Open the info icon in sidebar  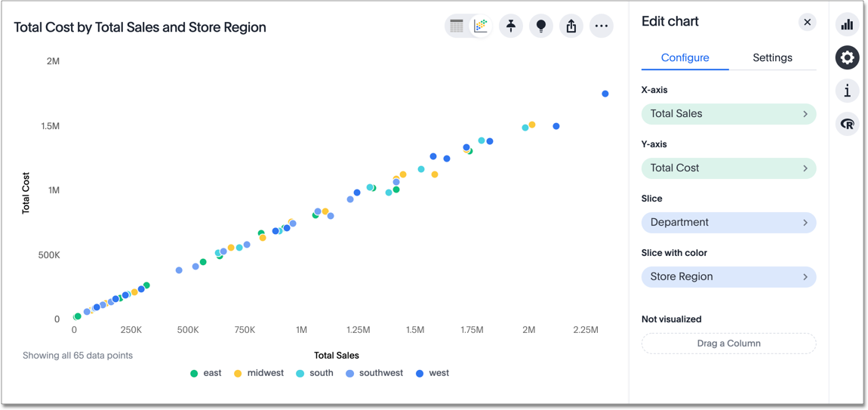coord(847,91)
